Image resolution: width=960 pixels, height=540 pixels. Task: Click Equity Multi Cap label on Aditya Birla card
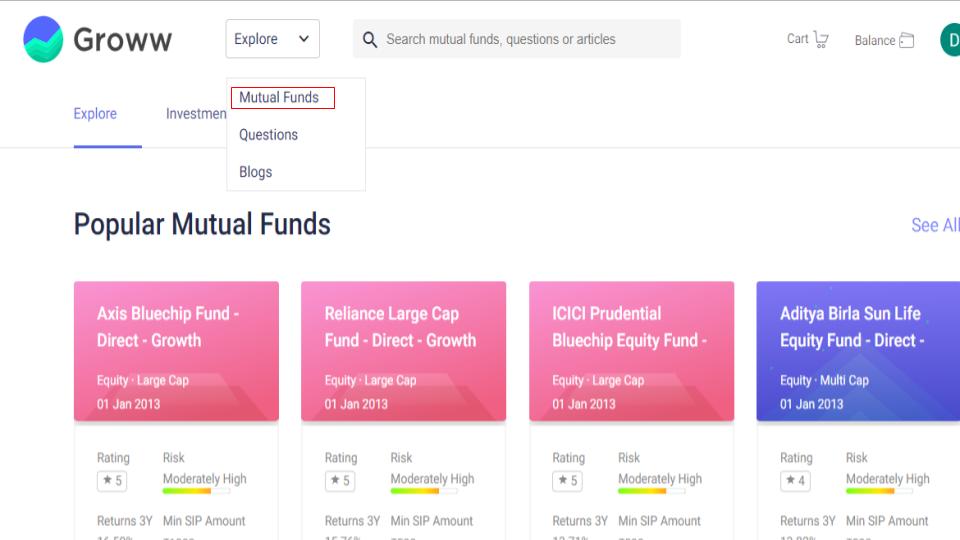(824, 380)
